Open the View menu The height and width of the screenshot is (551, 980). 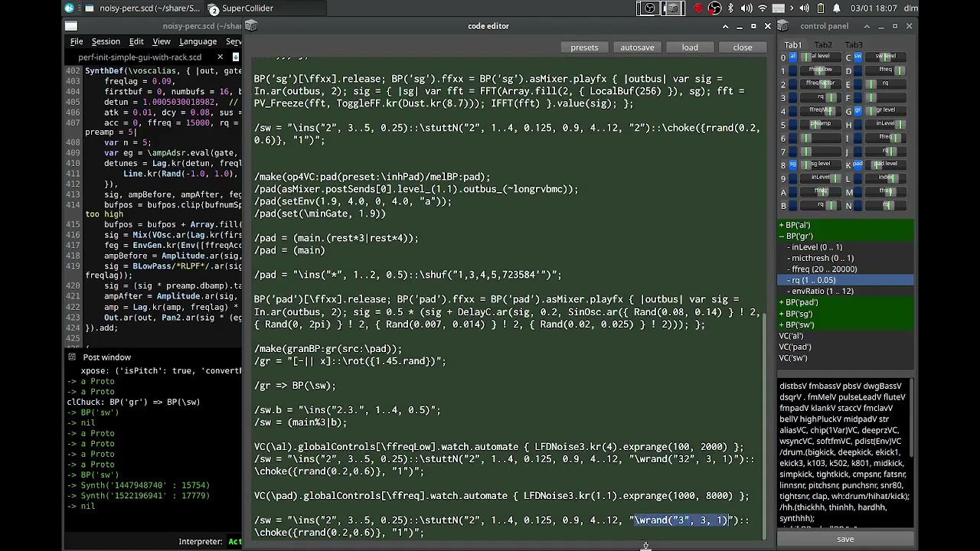(x=162, y=41)
